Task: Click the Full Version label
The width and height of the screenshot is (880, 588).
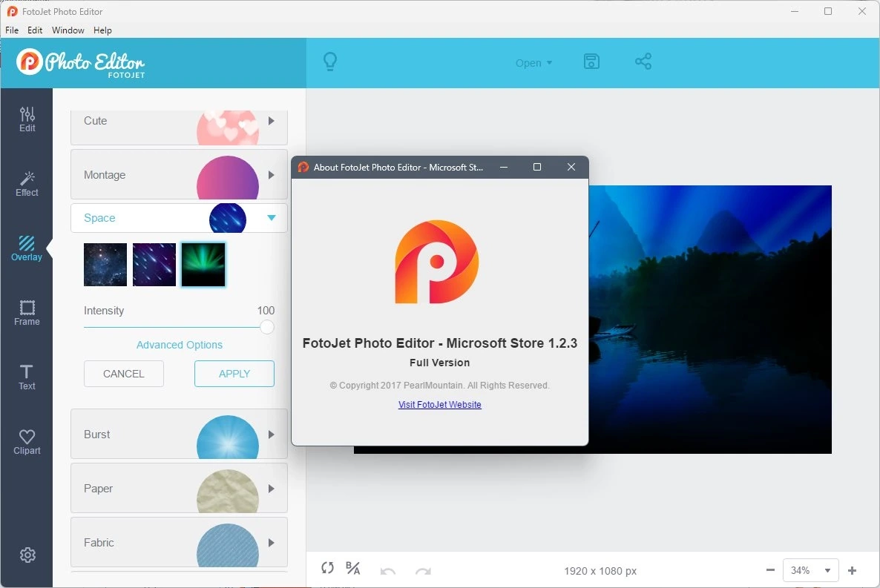Action: [x=439, y=363]
